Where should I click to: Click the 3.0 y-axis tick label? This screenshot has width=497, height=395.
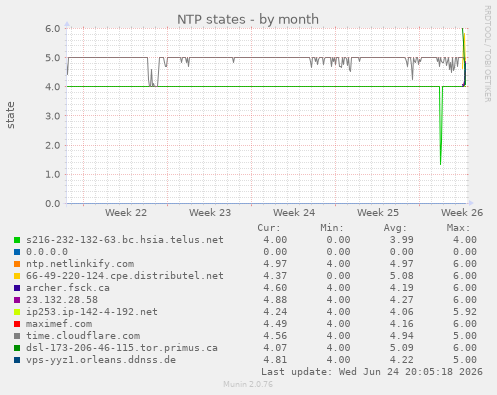pyautogui.click(x=53, y=116)
